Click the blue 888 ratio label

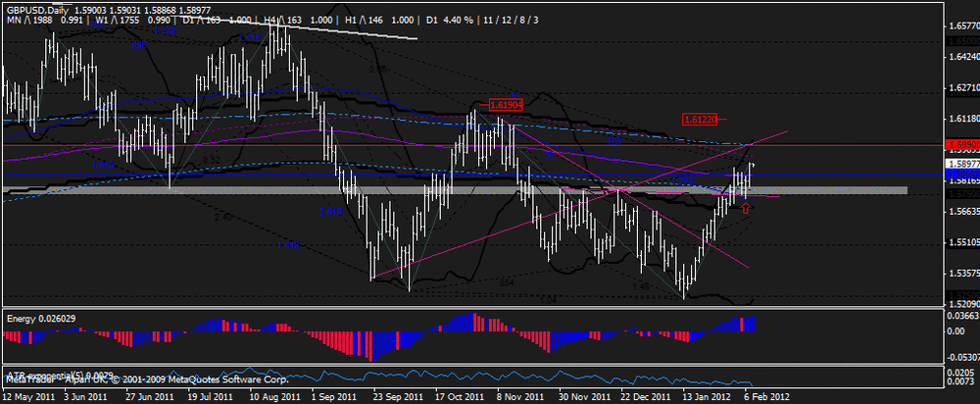(x=139, y=45)
